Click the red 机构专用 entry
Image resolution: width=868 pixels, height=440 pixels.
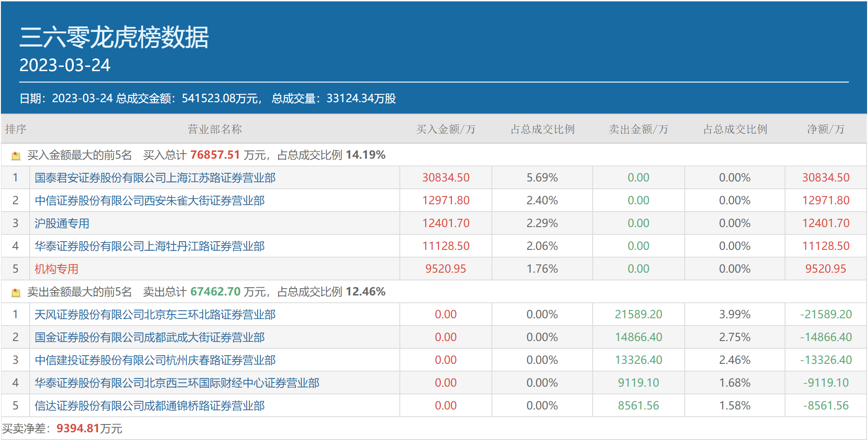pyautogui.click(x=56, y=269)
